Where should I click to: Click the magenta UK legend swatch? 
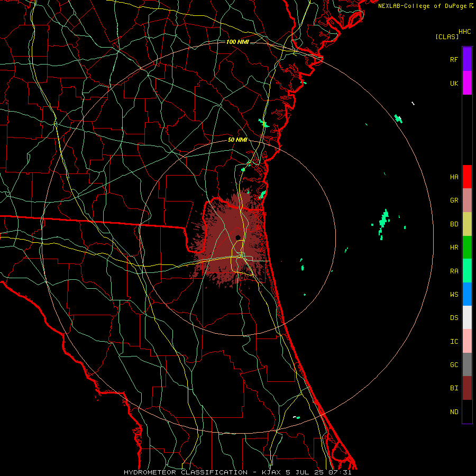(x=467, y=83)
